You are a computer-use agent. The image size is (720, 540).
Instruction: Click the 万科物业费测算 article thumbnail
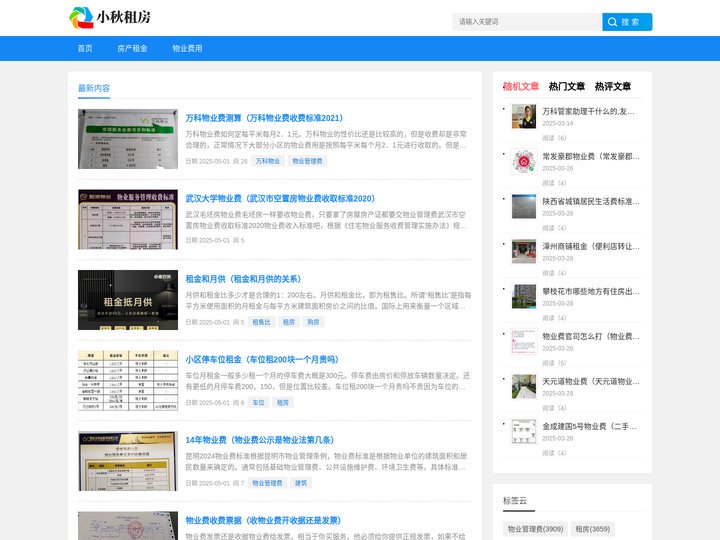[x=128, y=139]
